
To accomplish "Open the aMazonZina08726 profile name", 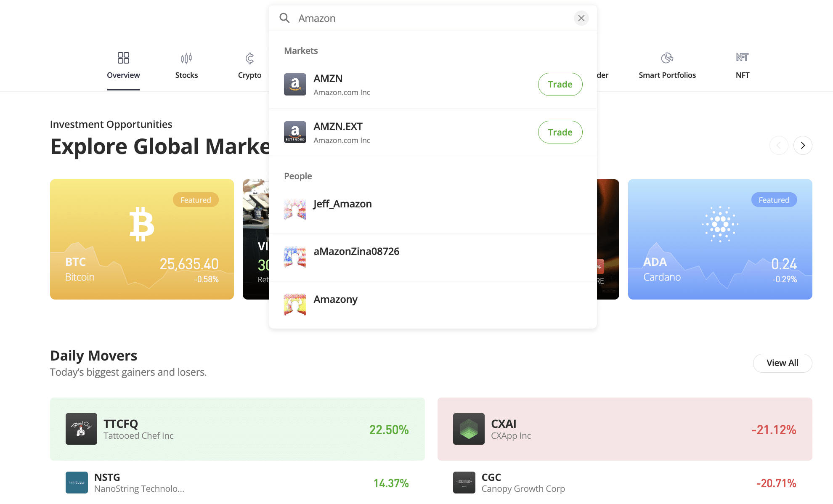I will pos(356,252).
